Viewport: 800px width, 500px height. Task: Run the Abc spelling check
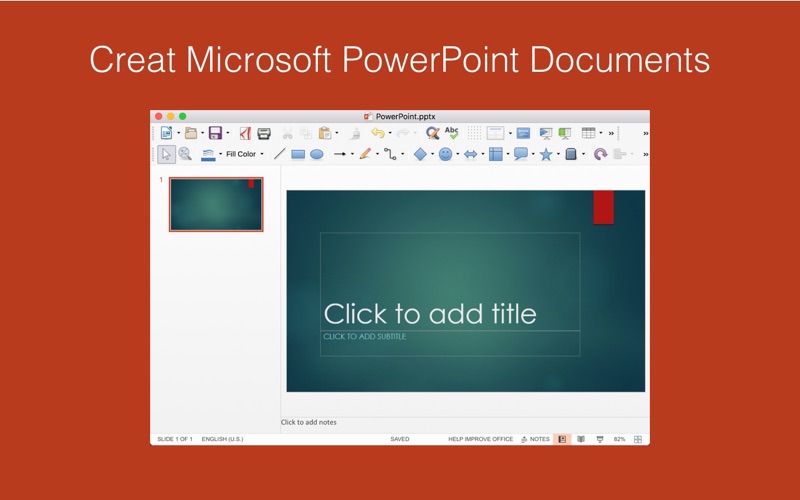click(x=452, y=133)
